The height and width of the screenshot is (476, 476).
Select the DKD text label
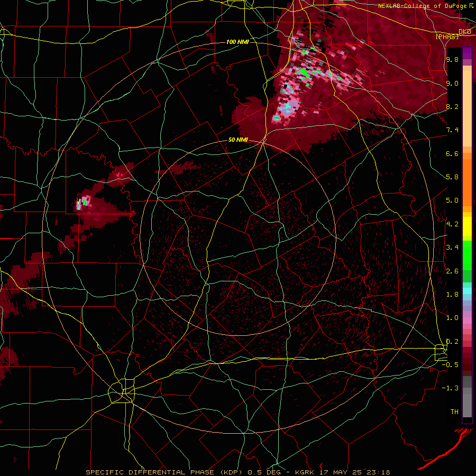[x=465, y=32]
